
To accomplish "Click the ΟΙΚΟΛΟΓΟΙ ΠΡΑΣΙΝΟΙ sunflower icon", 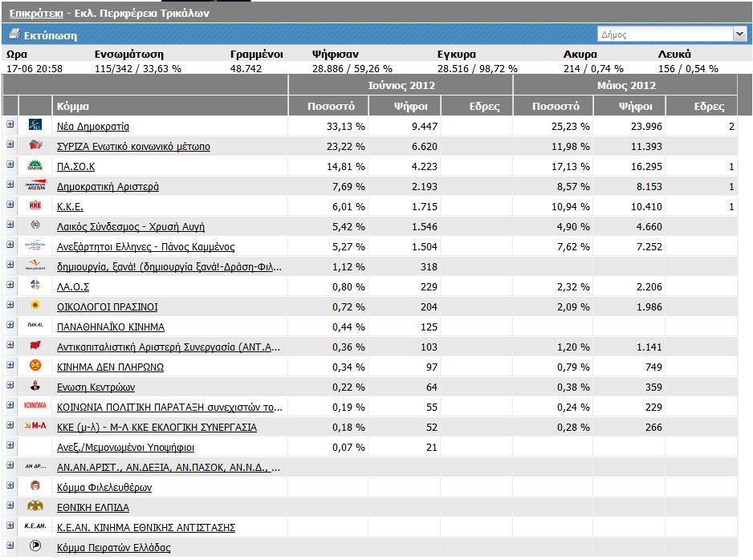I will point(35,306).
